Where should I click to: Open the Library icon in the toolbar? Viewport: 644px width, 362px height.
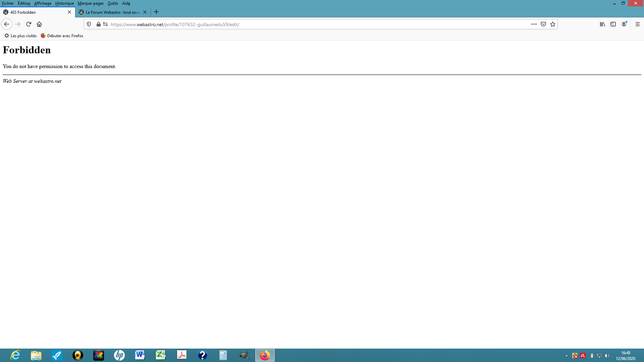tap(602, 24)
